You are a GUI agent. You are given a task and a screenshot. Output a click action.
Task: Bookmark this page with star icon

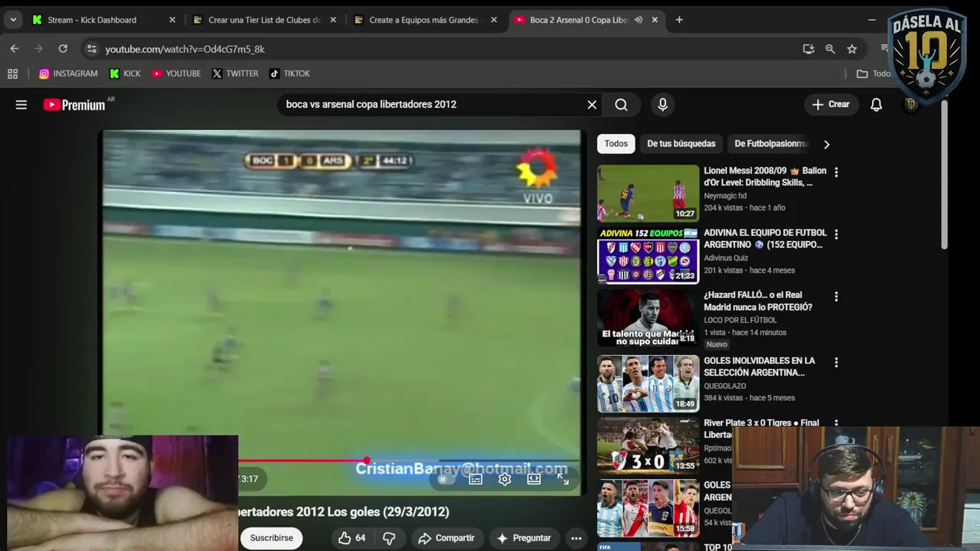(852, 49)
